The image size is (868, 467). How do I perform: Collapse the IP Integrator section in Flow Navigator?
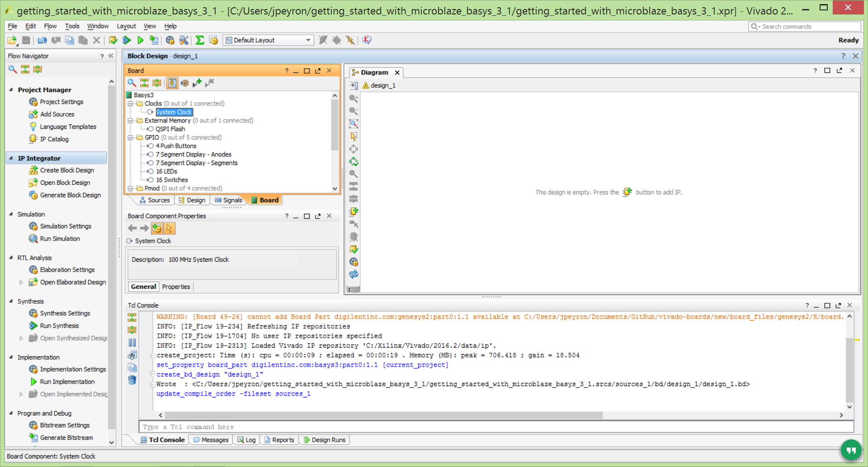tap(11, 158)
